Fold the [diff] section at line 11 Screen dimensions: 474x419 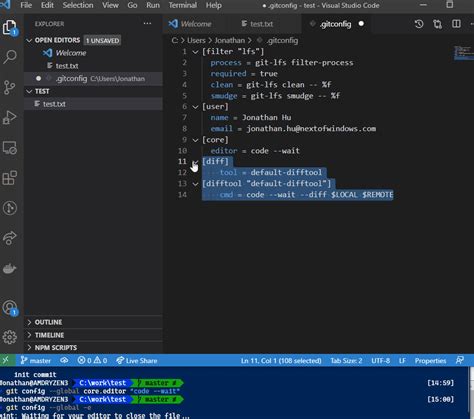pos(195,162)
